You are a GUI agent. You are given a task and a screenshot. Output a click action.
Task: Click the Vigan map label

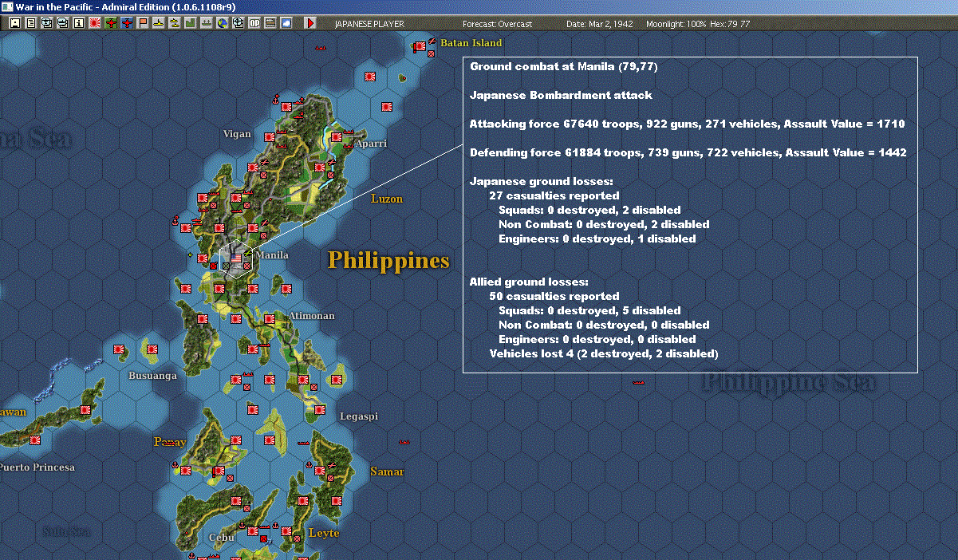(x=237, y=134)
